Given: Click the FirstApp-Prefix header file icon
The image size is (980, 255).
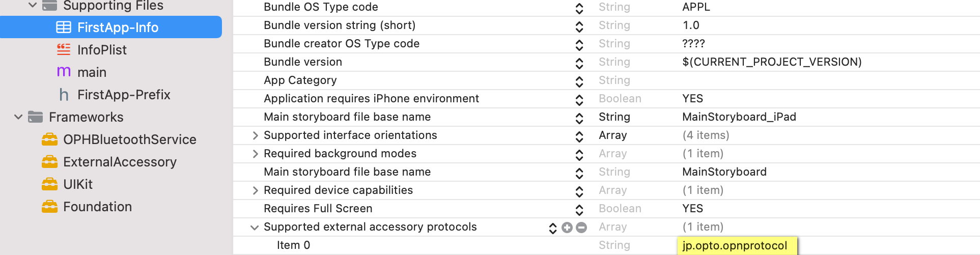Looking at the screenshot, I should (64, 95).
